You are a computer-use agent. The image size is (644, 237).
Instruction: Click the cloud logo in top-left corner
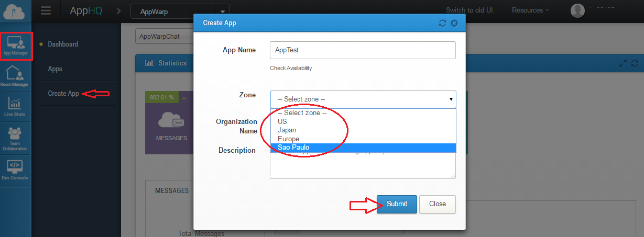(x=15, y=11)
